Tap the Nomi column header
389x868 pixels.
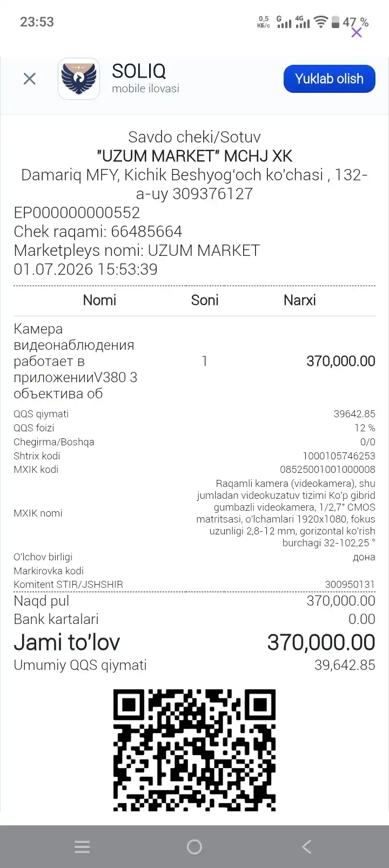click(x=99, y=300)
